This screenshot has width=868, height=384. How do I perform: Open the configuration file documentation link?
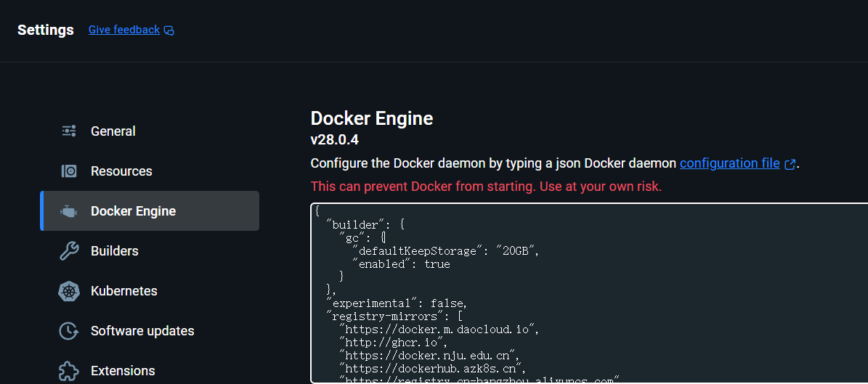729,163
